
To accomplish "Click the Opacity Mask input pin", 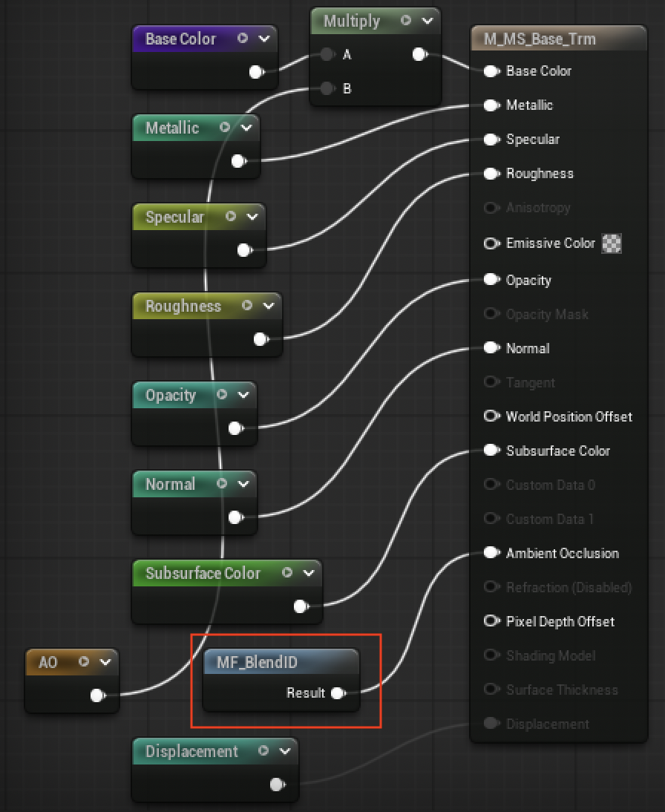I will point(491,314).
